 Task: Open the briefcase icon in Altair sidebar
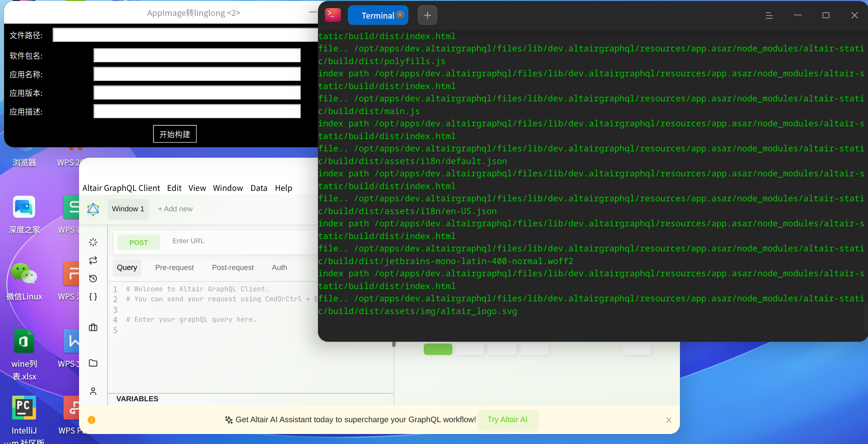coord(93,327)
